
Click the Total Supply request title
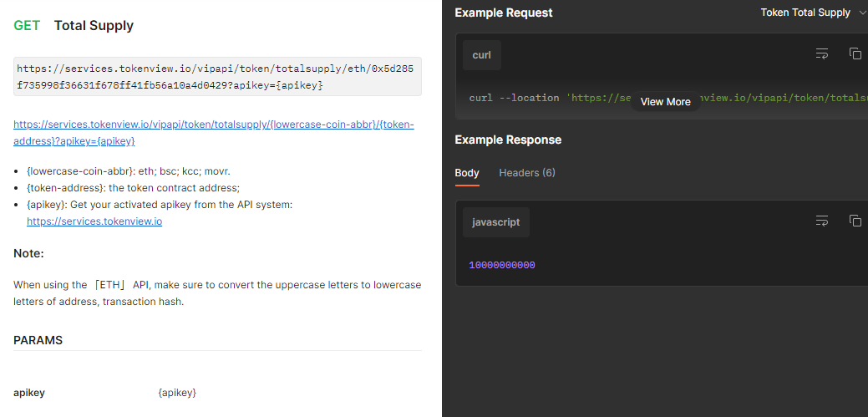pyautogui.click(x=94, y=26)
